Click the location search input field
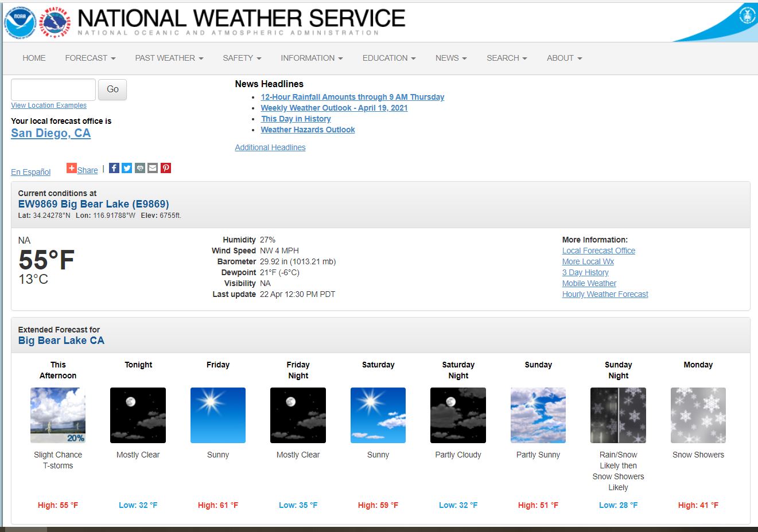 tap(53, 89)
